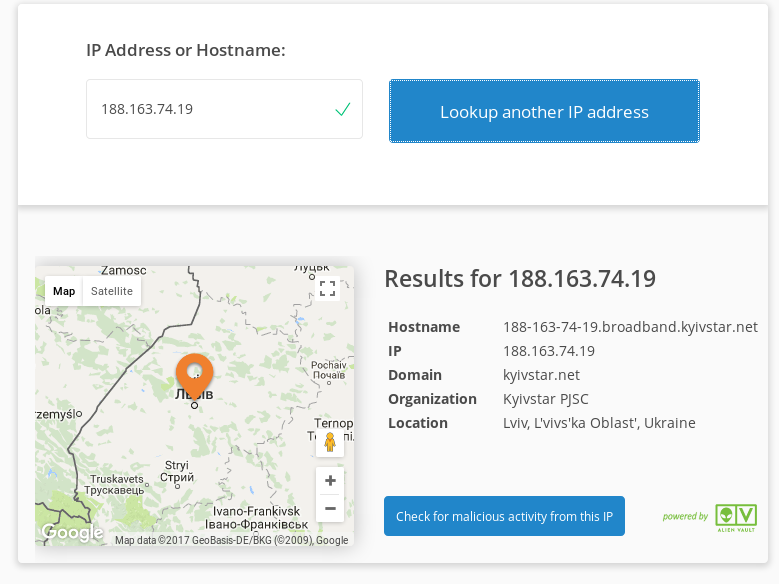Click the Google logo on map

coord(73,532)
